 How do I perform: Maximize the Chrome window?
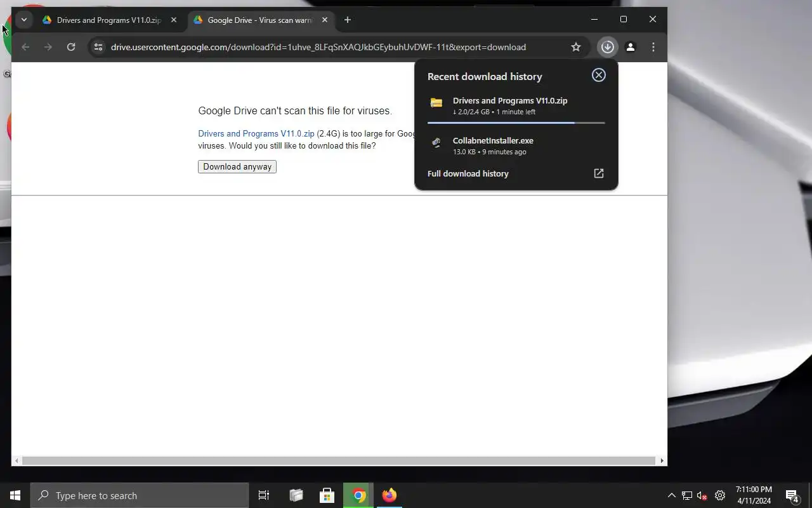click(x=624, y=20)
